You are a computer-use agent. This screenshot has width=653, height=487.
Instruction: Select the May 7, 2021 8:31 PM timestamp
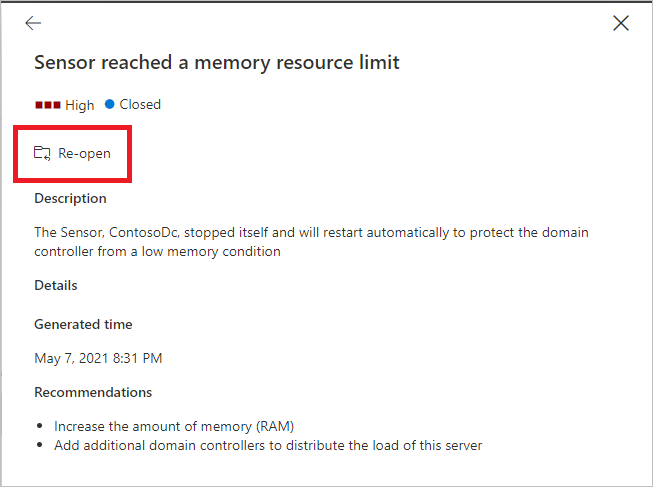click(x=98, y=358)
